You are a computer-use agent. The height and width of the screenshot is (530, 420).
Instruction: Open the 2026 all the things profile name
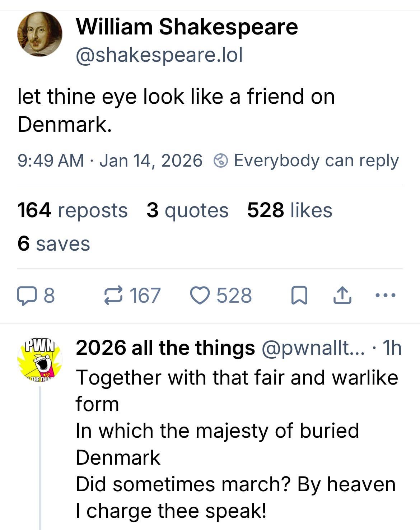coord(165,348)
